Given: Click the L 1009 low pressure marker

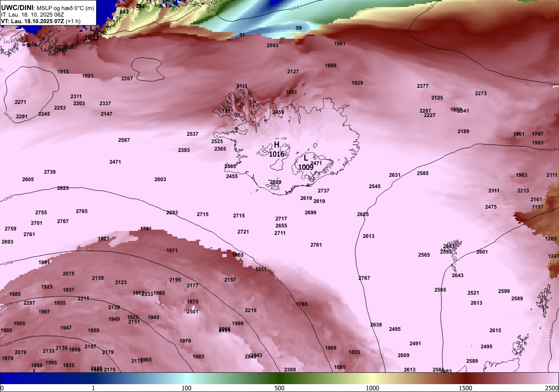Looking at the screenshot, I should click(306, 162).
